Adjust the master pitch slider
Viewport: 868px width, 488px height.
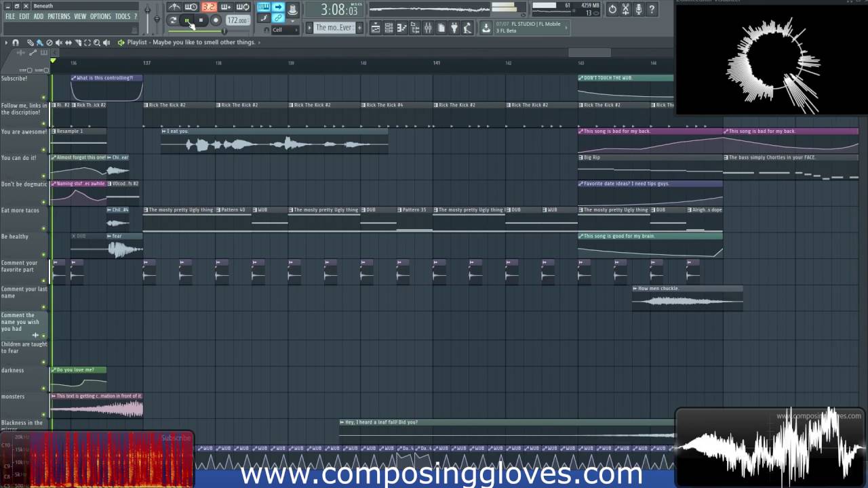pyautogui.click(x=157, y=18)
